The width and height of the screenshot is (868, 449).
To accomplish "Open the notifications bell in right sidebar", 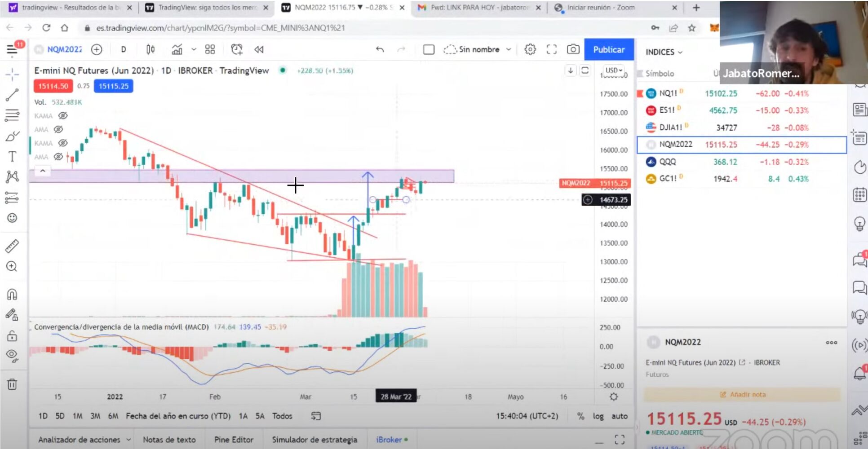I will [x=859, y=374].
